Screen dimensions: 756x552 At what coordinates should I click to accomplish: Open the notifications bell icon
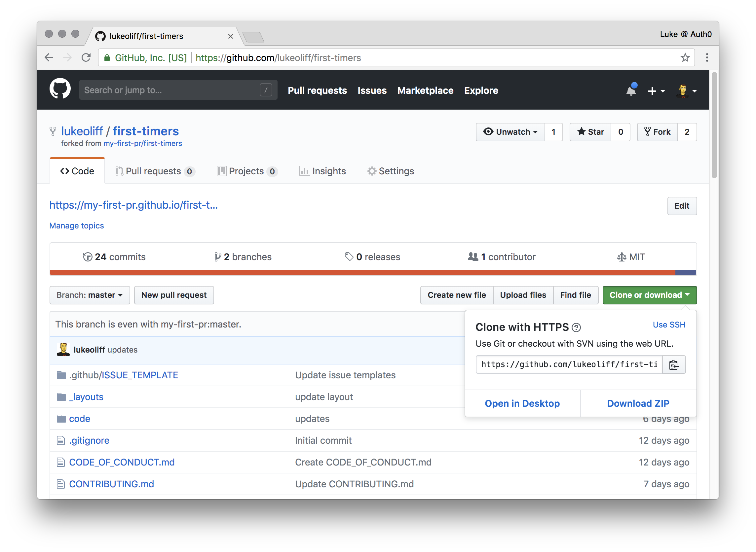pos(631,90)
